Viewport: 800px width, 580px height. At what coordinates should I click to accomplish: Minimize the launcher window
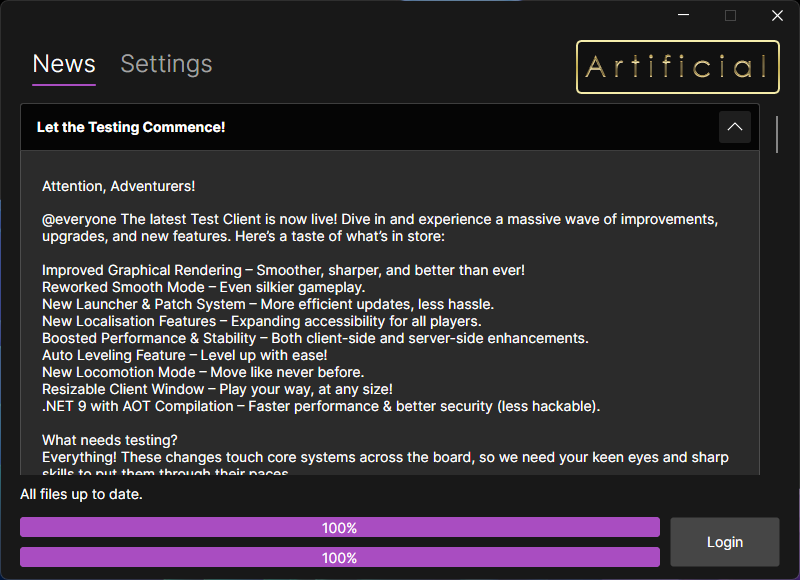[683, 15]
